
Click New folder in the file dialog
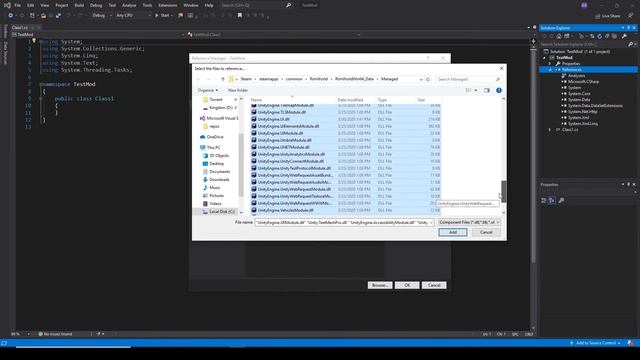point(238,90)
